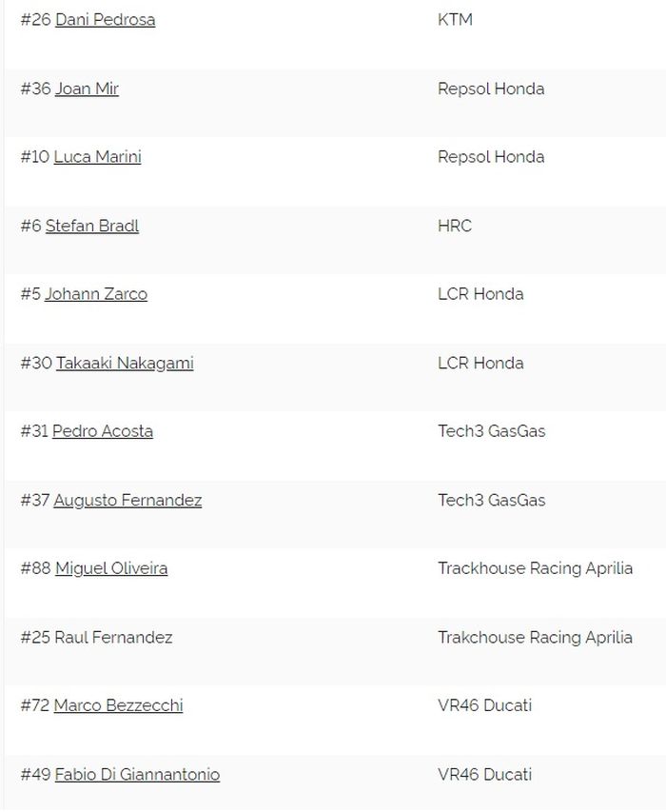Click the Joan Mir link

point(87,89)
